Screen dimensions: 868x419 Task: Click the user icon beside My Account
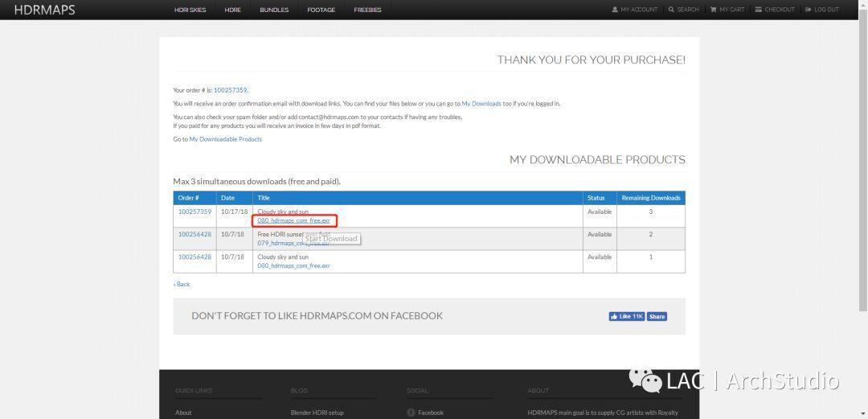pos(615,10)
